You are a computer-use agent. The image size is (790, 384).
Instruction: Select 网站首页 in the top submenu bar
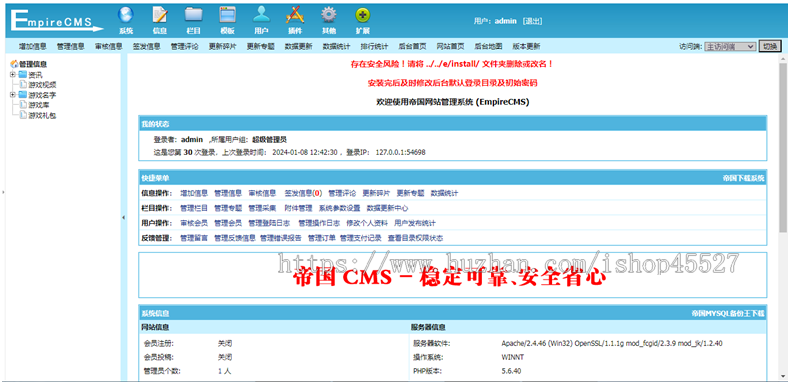450,46
